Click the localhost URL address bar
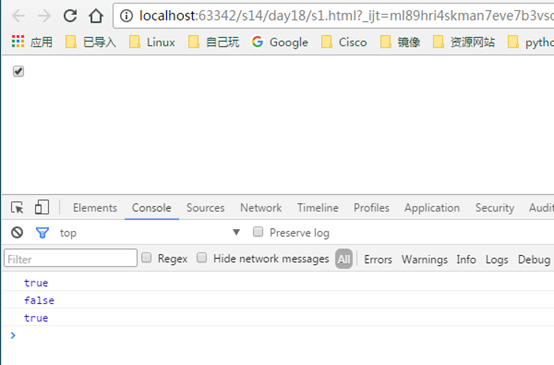Screen dimensions: 554x365 [x=346, y=16]
